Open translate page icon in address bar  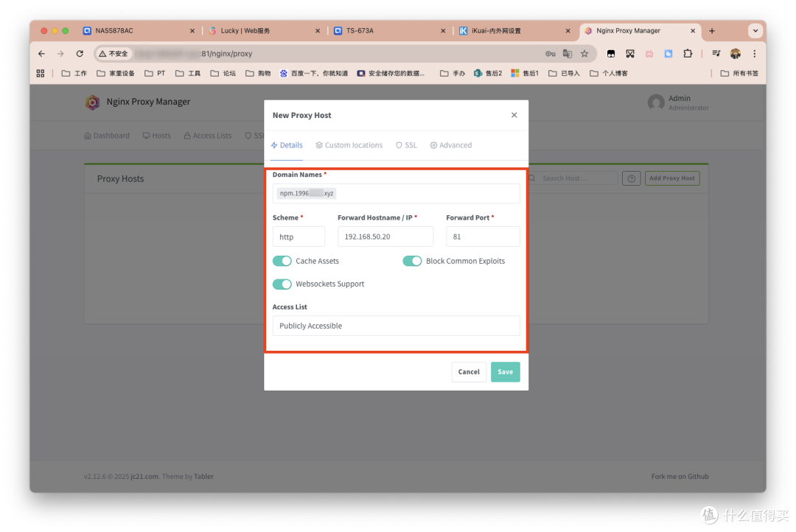(568, 54)
